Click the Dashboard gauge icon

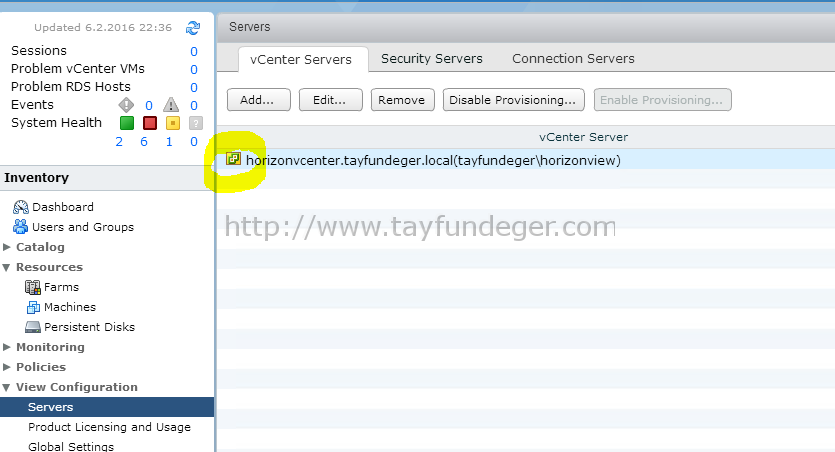tap(21, 207)
